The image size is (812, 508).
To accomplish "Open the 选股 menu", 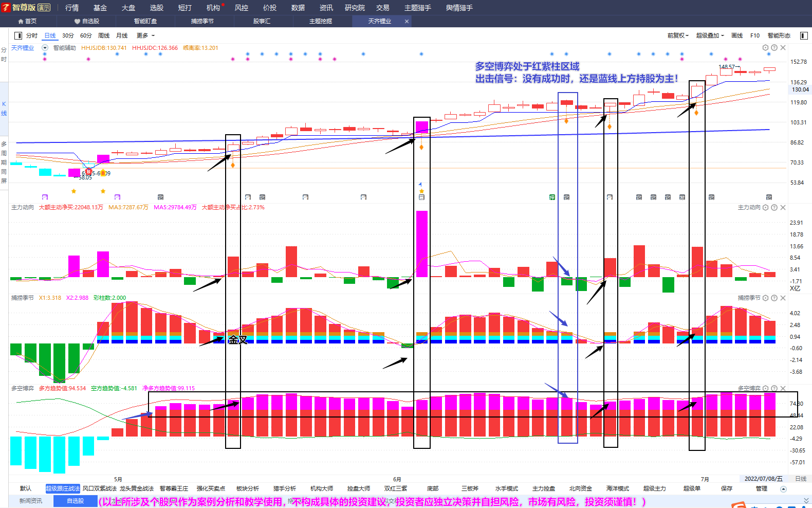I will coord(157,8).
